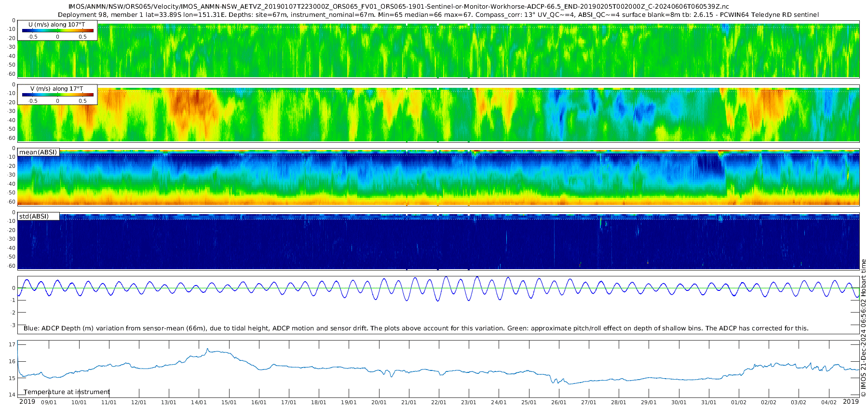Image resolution: width=868 pixels, height=410 pixels.
Task: Click the 2019 year label beside the 09/01 tick
Action: 27,401
